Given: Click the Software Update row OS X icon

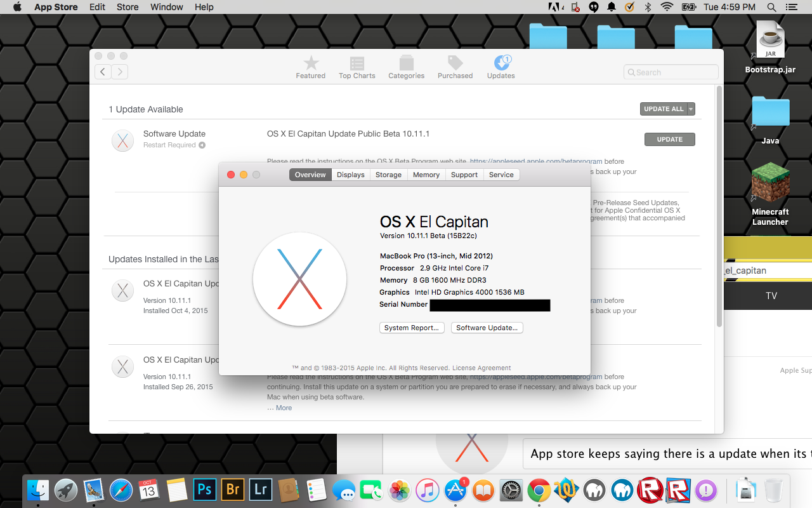Looking at the screenshot, I should [123, 140].
